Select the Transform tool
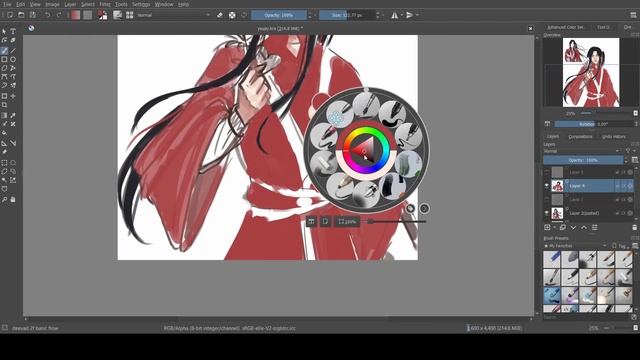 4,96
